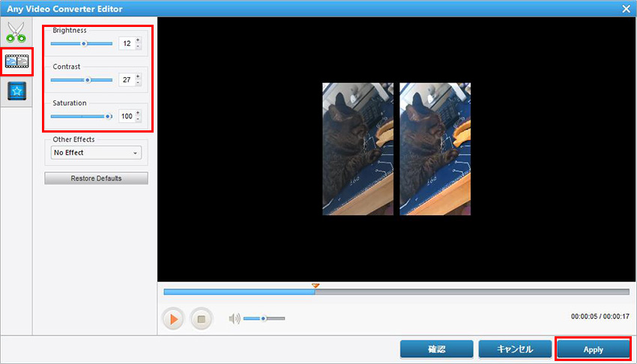Screen dimensions: 637x364
Task: Click the Restore Defaults button
Action: click(96, 178)
